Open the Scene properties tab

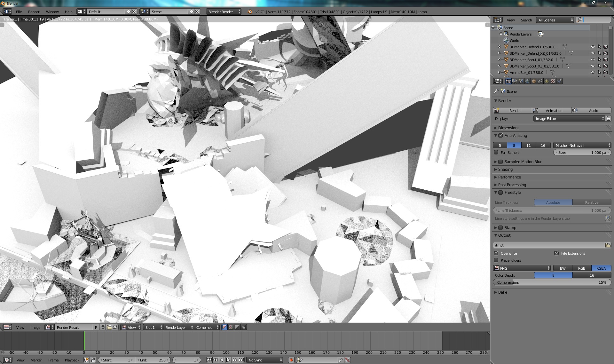[x=521, y=81]
